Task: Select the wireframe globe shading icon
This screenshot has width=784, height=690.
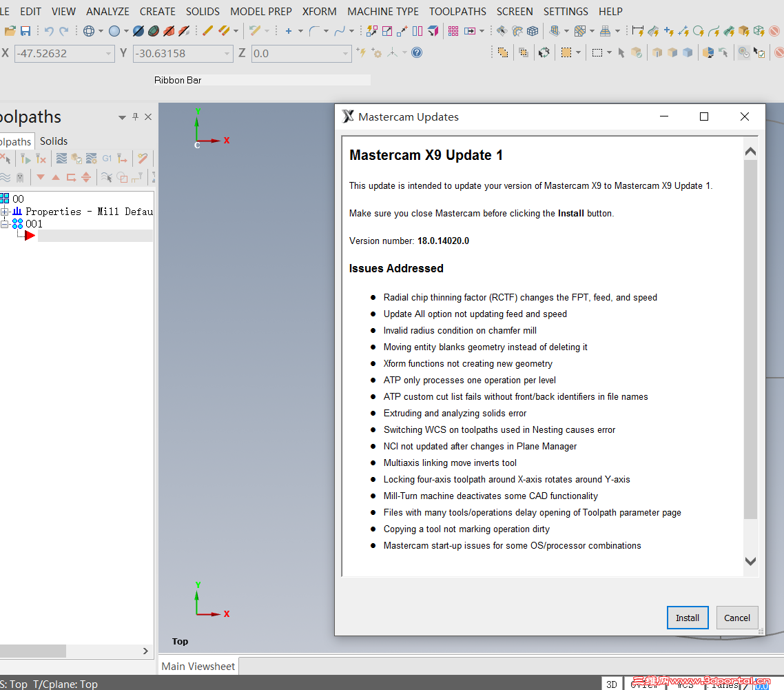Action: (x=88, y=31)
